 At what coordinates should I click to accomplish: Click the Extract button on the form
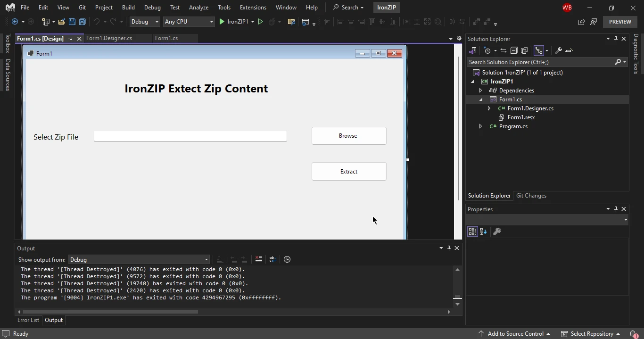[348, 172]
